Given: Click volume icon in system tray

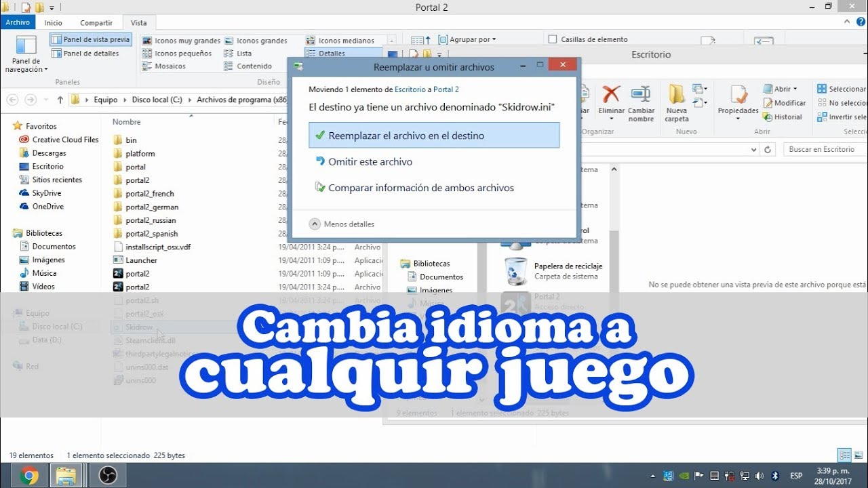Looking at the screenshot, I should tap(759, 475).
